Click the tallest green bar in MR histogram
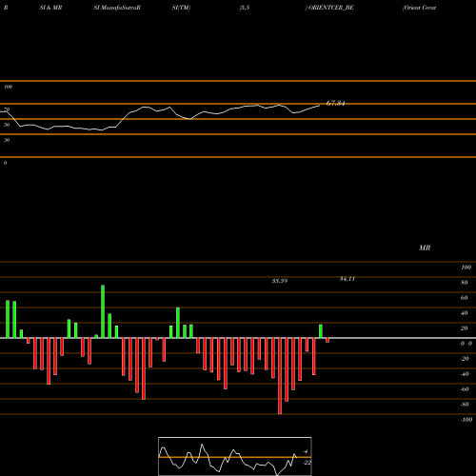Viewport: 476px width, 476px height. click(x=103, y=311)
